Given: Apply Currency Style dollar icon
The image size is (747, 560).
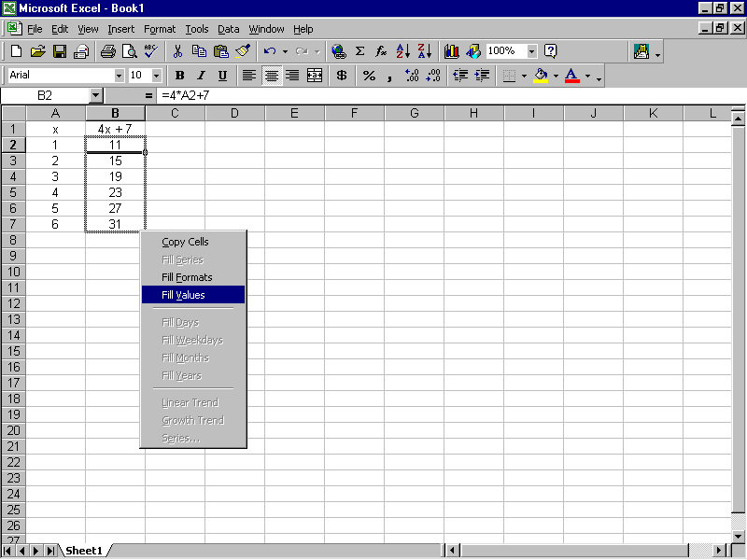Looking at the screenshot, I should tap(342, 76).
